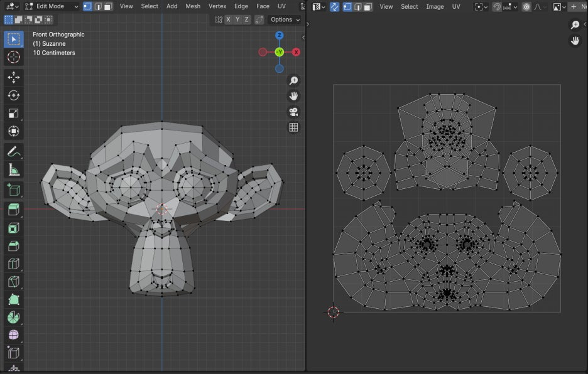The width and height of the screenshot is (588, 374).
Task: Toggle Z axis mirror
Action: pos(246,19)
